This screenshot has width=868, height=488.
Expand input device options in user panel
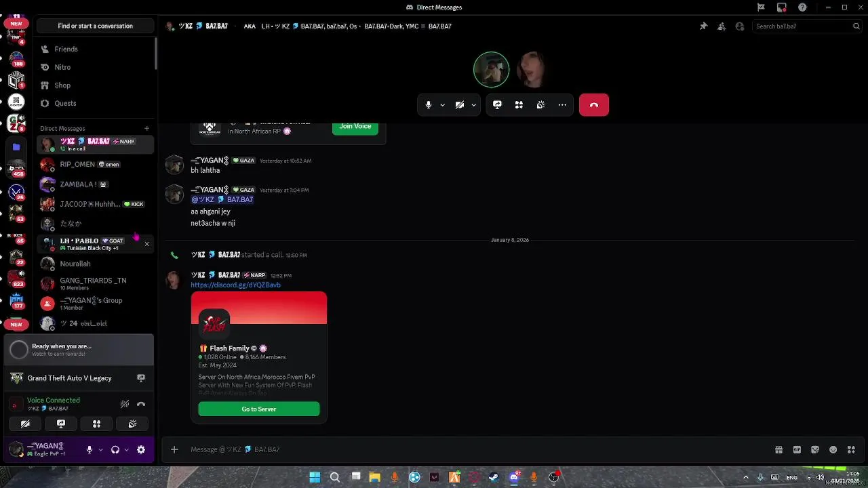coord(100,449)
